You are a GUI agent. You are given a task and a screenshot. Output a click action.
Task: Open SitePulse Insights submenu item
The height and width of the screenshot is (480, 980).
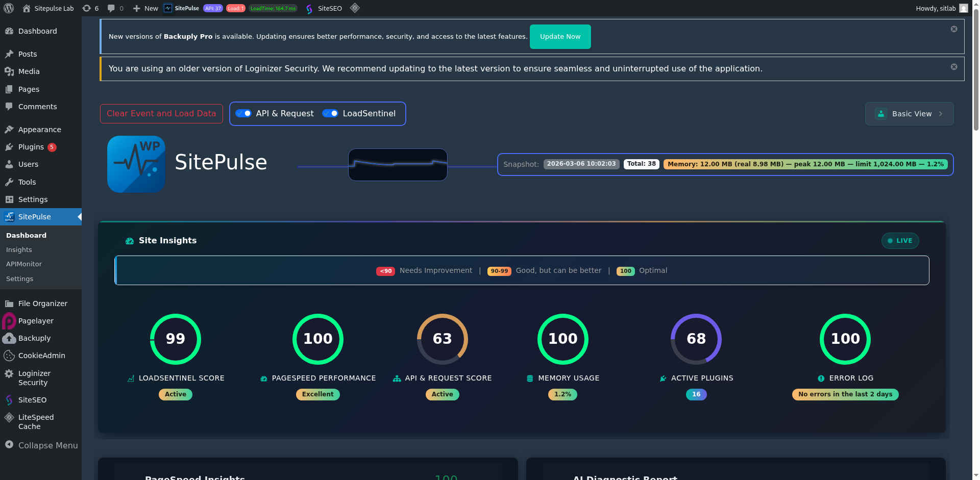click(x=19, y=249)
